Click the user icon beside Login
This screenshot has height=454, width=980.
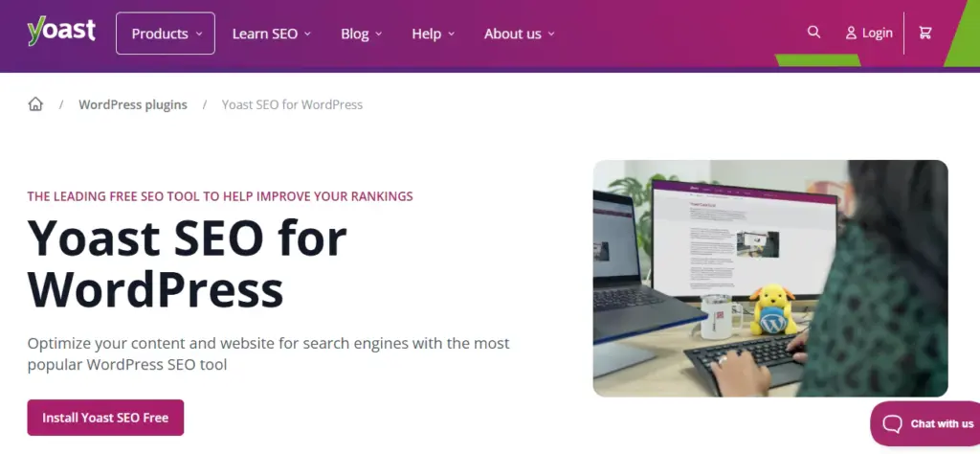click(x=851, y=34)
